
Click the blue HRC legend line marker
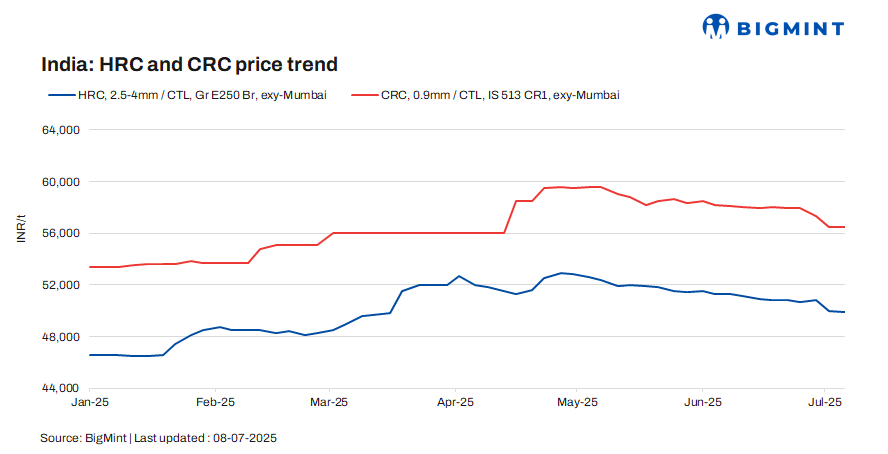(60, 95)
